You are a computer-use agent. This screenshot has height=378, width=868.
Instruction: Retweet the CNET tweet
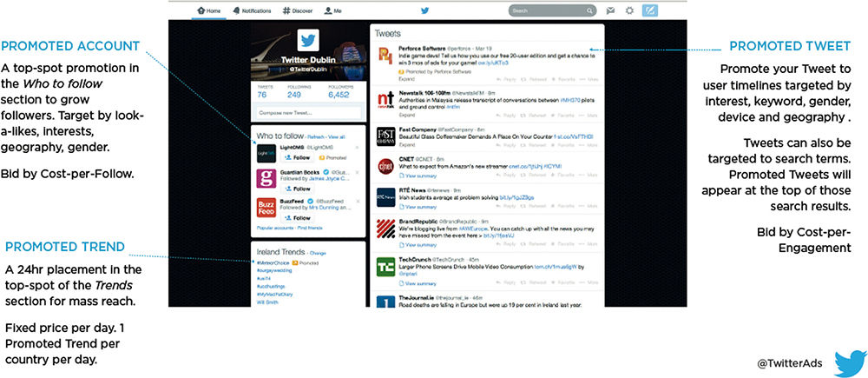tap(534, 176)
